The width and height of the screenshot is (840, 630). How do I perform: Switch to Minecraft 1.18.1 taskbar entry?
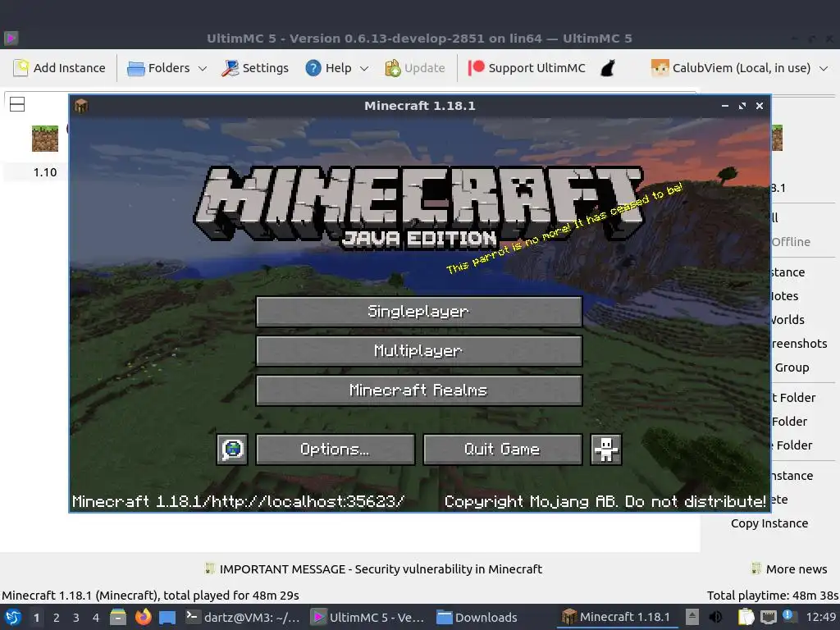(x=615, y=617)
